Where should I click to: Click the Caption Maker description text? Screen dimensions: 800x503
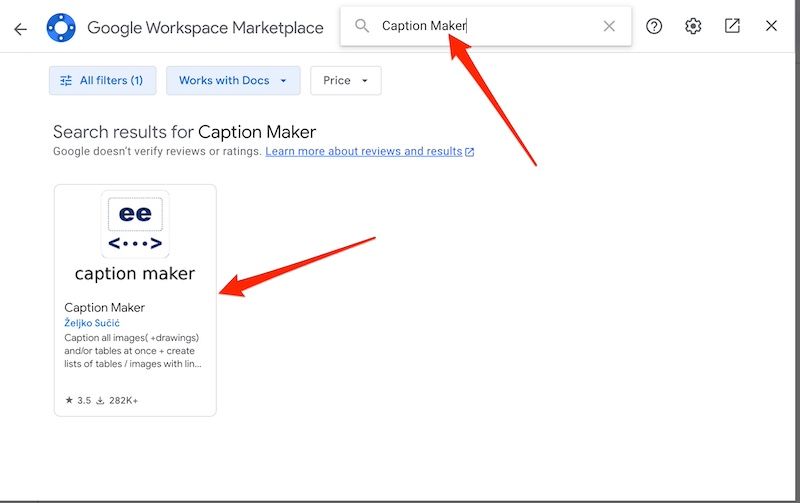tap(133, 351)
